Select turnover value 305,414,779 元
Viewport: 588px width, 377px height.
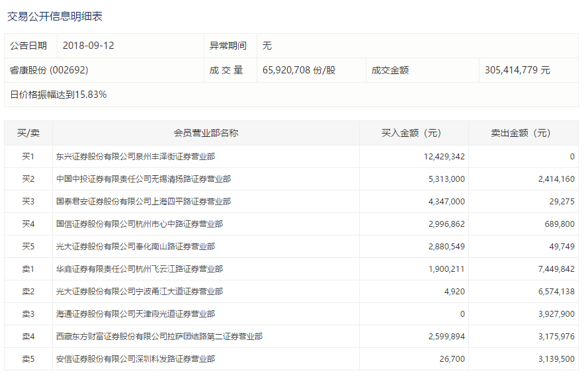click(517, 70)
